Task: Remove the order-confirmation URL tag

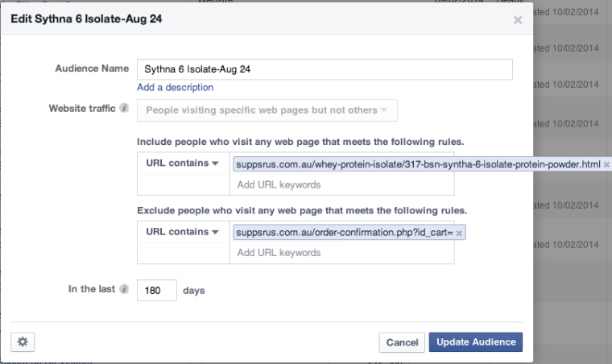Action: click(459, 233)
